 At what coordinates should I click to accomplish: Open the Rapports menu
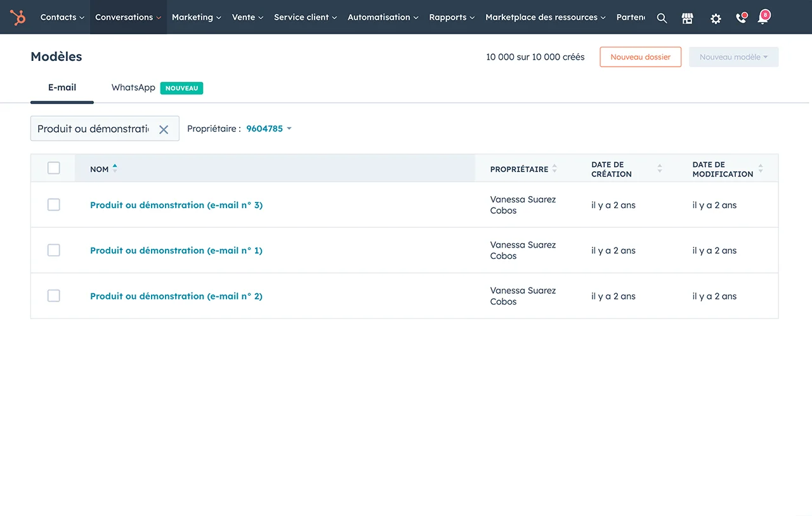452,17
